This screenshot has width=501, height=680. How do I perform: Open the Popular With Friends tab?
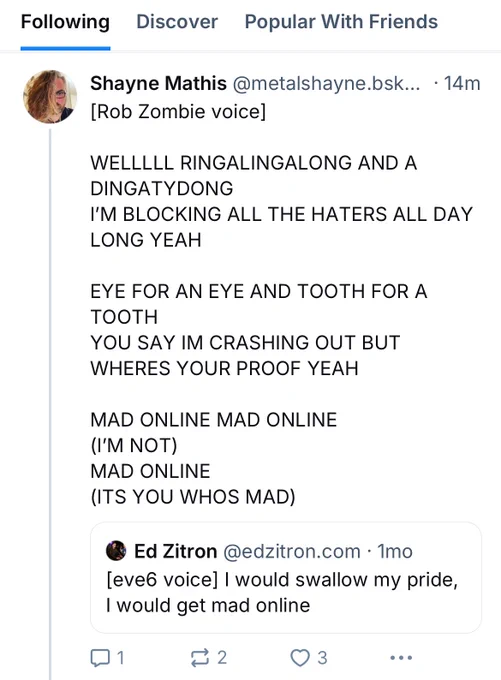341,22
